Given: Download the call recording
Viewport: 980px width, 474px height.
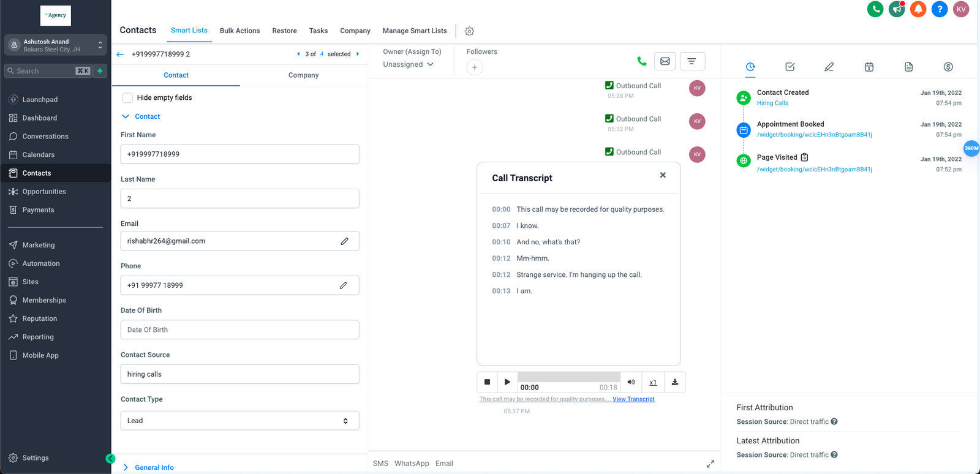Looking at the screenshot, I should coord(674,382).
